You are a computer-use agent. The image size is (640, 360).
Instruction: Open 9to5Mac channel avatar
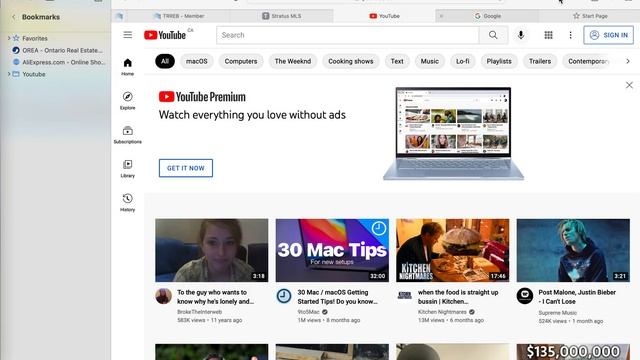click(284, 296)
